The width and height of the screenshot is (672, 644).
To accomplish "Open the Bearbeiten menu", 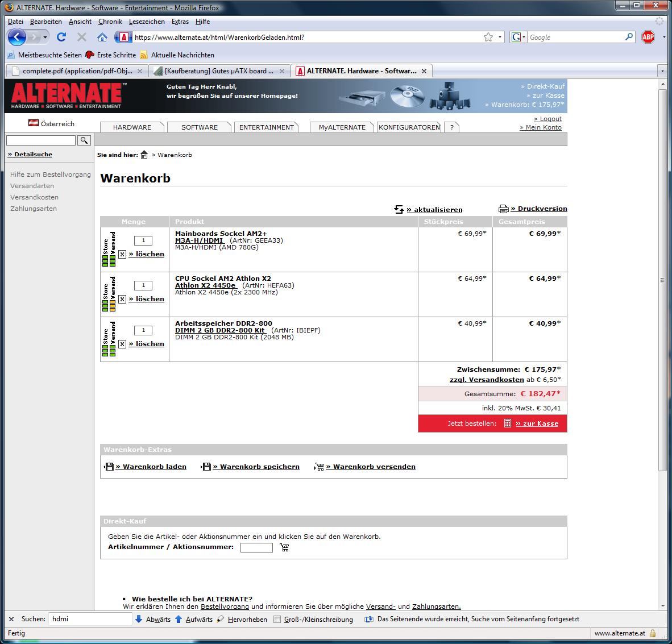I will pos(46,22).
